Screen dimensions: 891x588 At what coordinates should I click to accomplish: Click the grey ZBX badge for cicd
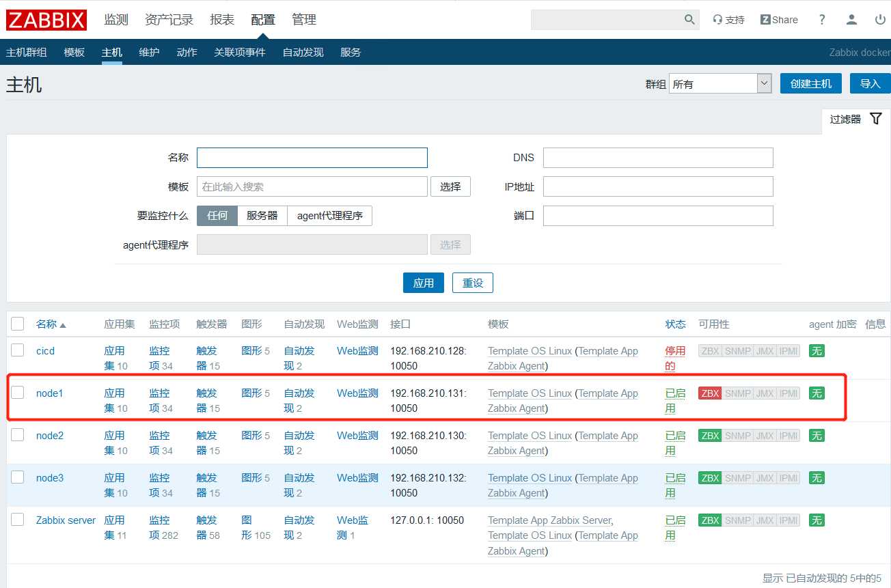tap(710, 351)
